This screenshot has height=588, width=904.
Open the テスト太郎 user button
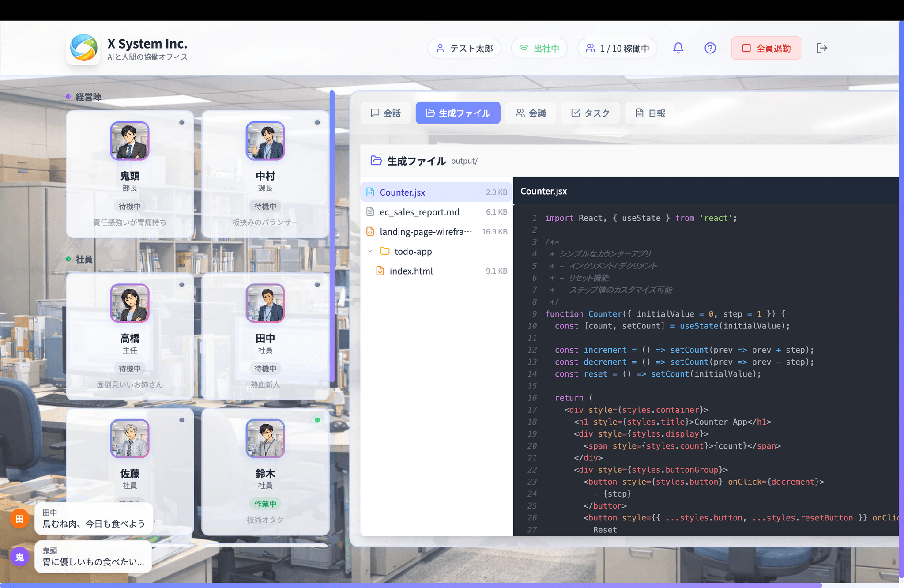point(464,48)
